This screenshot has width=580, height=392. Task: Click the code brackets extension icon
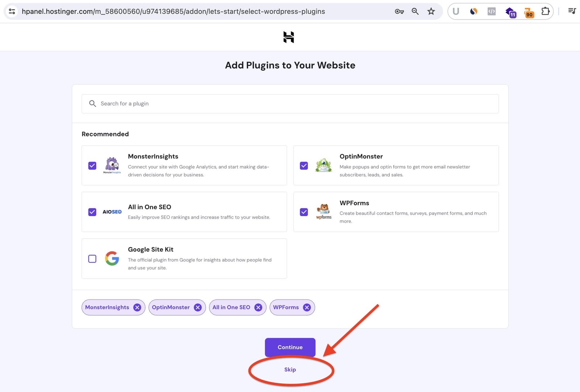(x=492, y=11)
